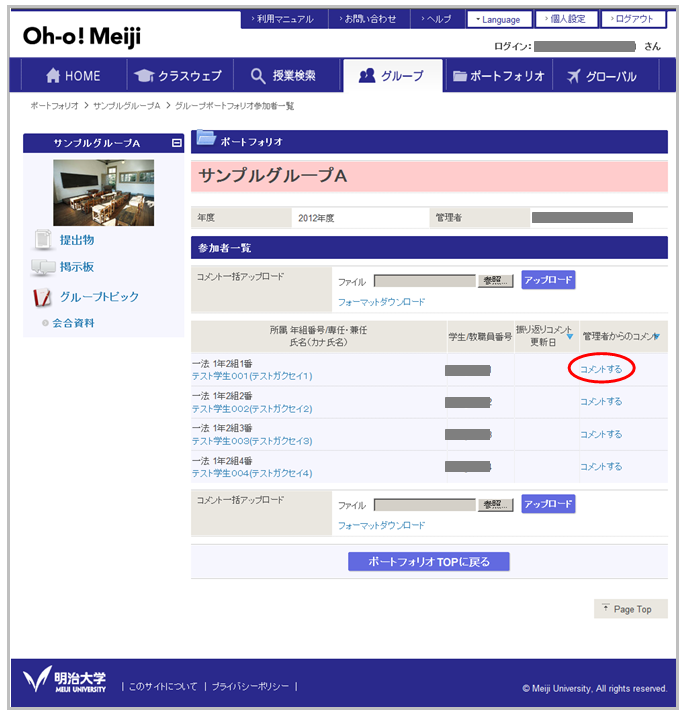Viewport: 688px width, 716px height.
Task: Click ポートフォリオTOPに戻る button
Action: pyautogui.click(x=428, y=561)
